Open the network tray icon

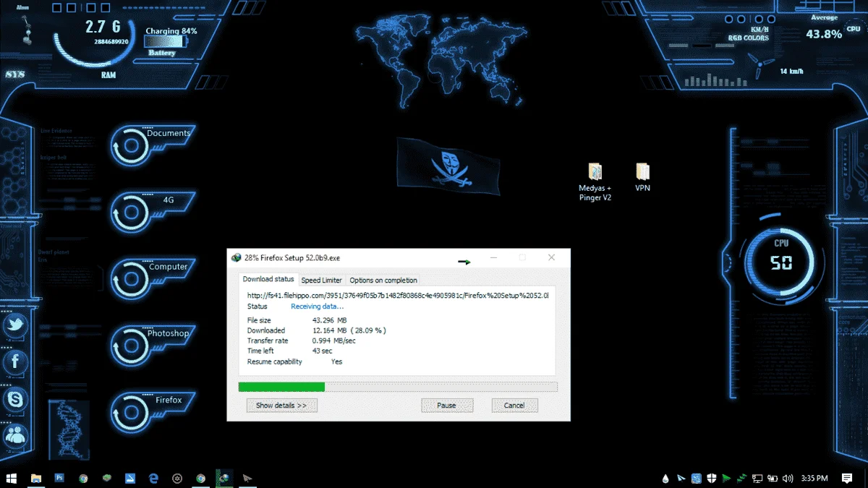coord(757,478)
